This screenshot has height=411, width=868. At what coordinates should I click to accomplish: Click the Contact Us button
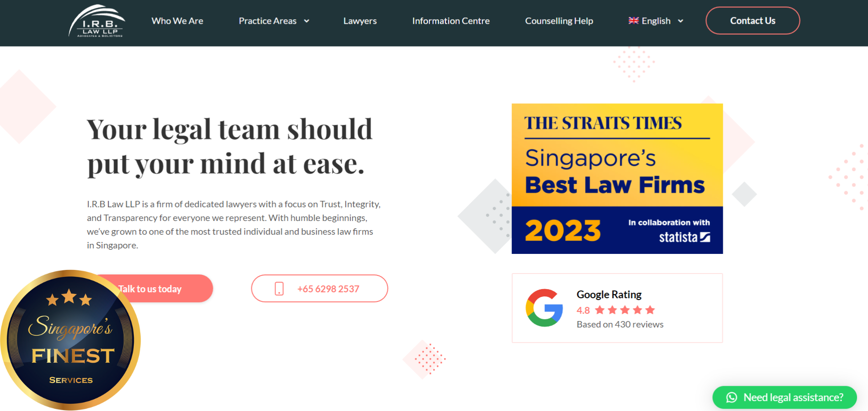[x=752, y=21]
